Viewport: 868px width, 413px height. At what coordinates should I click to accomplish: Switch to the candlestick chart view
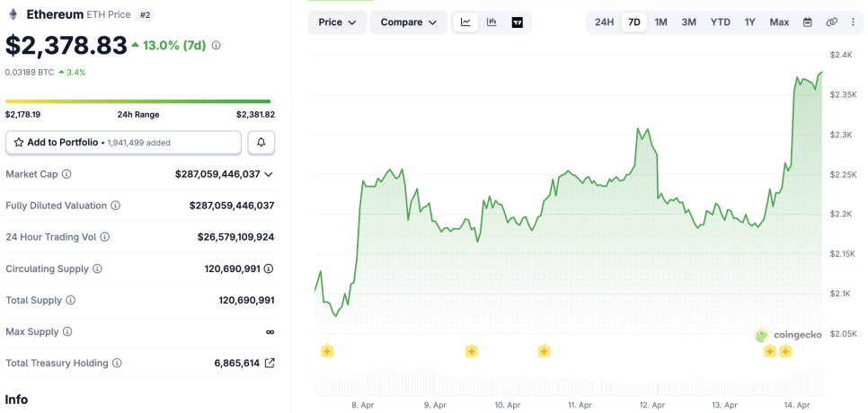(x=492, y=22)
